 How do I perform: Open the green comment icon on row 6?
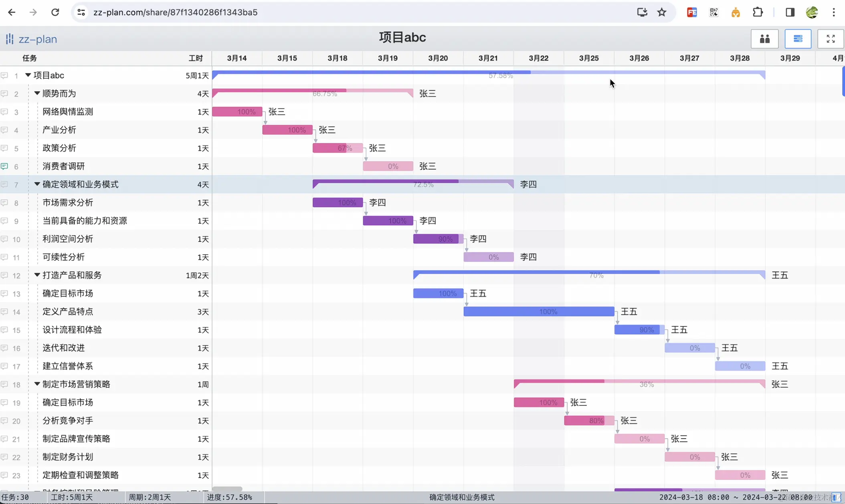point(4,166)
